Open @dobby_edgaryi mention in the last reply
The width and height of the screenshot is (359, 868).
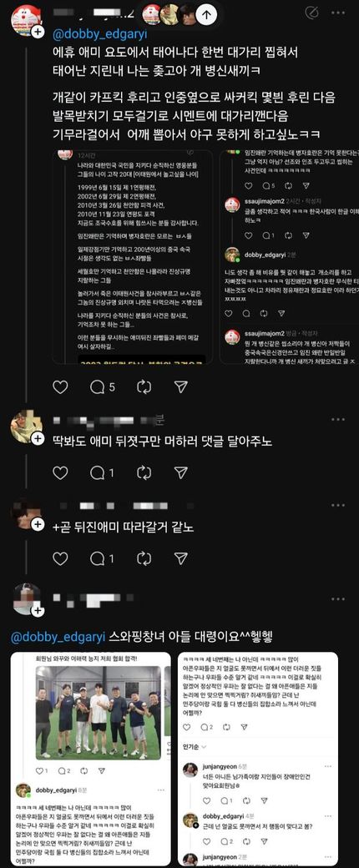point(58,637)
